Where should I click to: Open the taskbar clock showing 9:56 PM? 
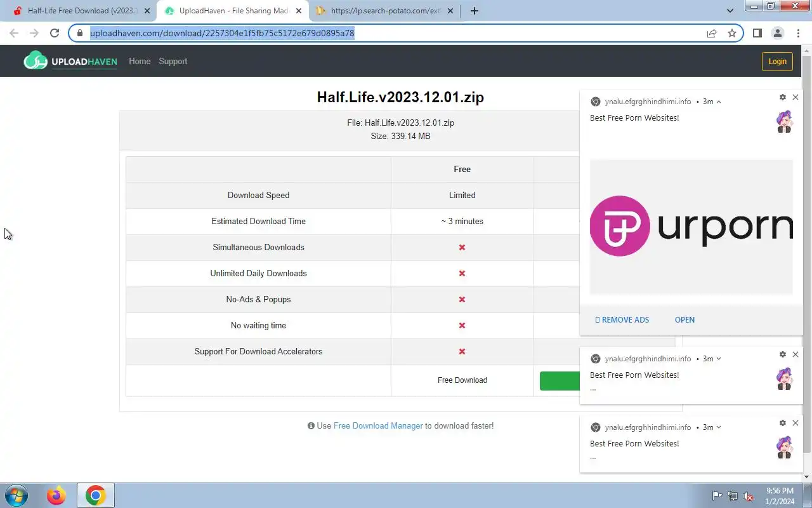pyautogui.click(x=780, y=496)
